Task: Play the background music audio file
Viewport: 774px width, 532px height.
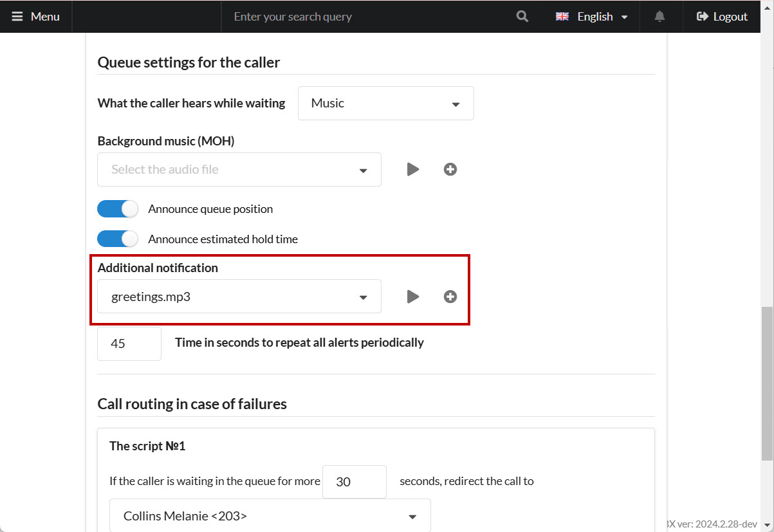Action: (x=412, y=169)
